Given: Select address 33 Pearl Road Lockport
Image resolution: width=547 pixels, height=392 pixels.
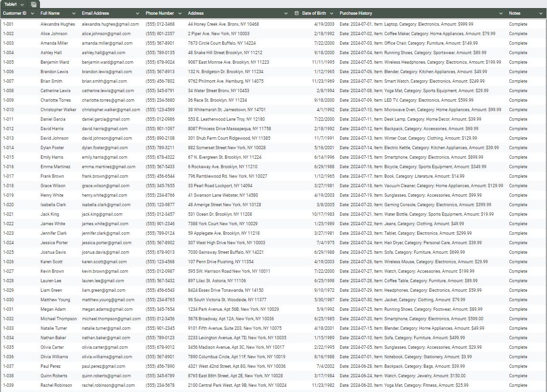Looking at the screenshot, I should click(220, 186).
